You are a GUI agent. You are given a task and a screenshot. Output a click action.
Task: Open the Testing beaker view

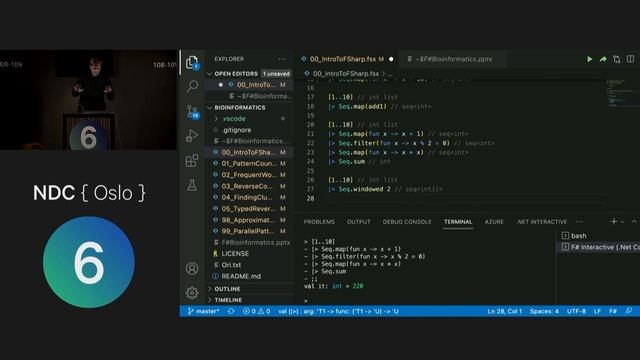pyautogui.click(x=192, y=185)
